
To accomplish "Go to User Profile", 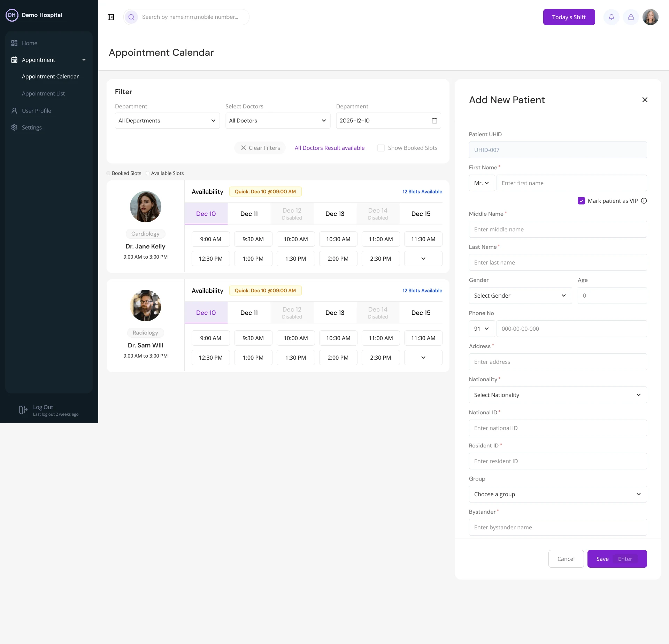I will tap(37, 111).
